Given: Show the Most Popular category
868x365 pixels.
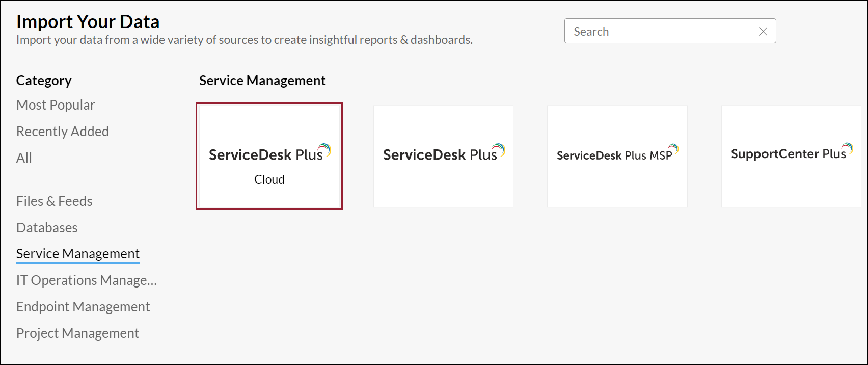Looking at the screenshot, I should 56,105.
